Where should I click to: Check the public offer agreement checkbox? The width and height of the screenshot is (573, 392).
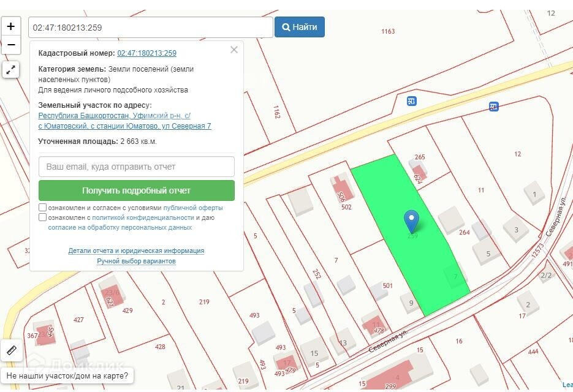(x=42, y=208)
